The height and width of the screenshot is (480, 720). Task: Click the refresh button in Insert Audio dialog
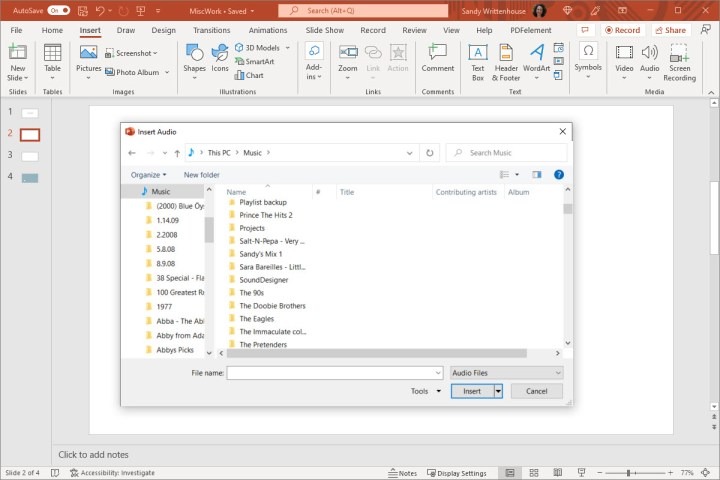[429, 152]
